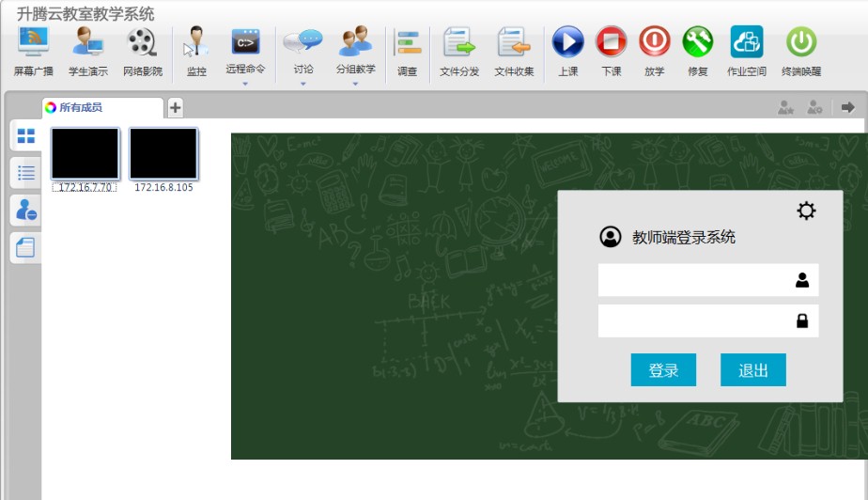Select the 172.16.8.105 student thumbnail
Screen dimensions: 868x500
[163, 154]
